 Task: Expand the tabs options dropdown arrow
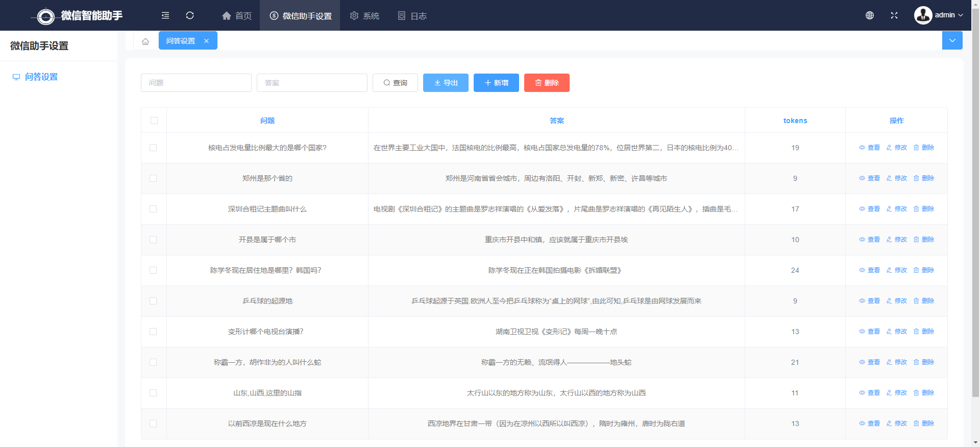(x=952, y=40)
